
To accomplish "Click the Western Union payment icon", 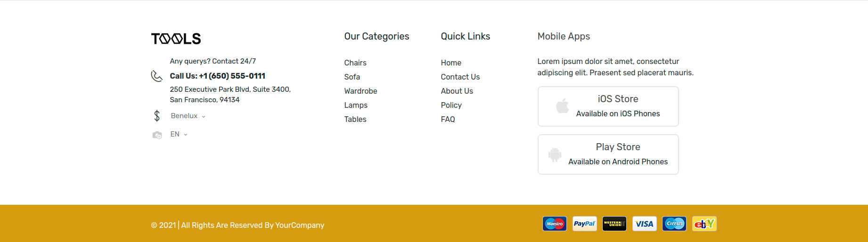I will pos(614,224).
